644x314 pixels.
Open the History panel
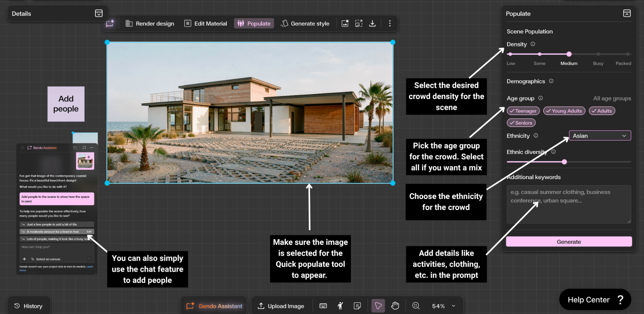(29, 306)
